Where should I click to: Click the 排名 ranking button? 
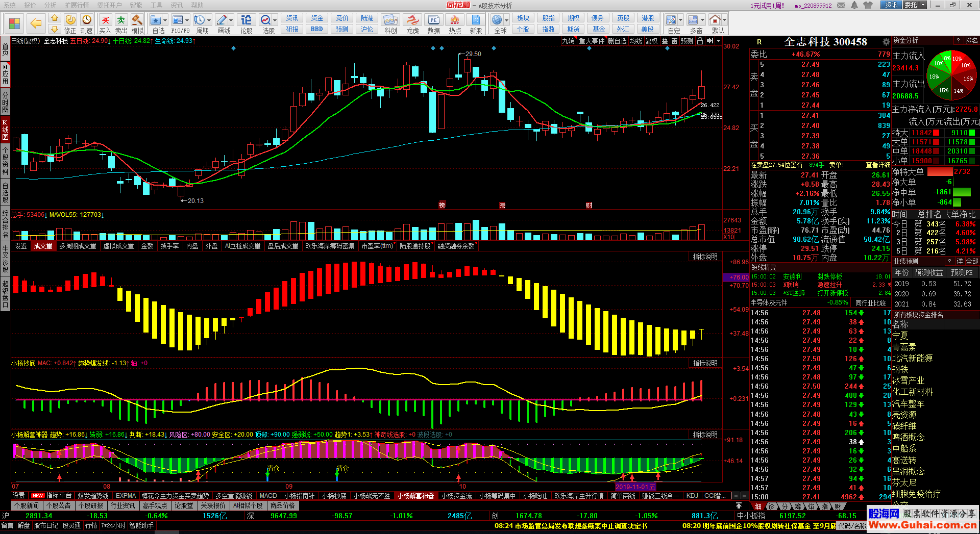972,41
